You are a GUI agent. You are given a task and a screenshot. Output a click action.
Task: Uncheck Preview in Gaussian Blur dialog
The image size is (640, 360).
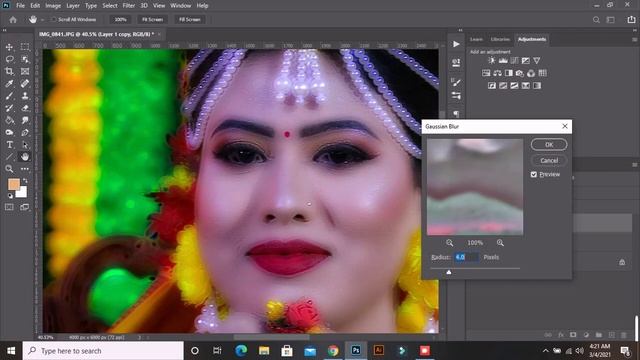534,175
